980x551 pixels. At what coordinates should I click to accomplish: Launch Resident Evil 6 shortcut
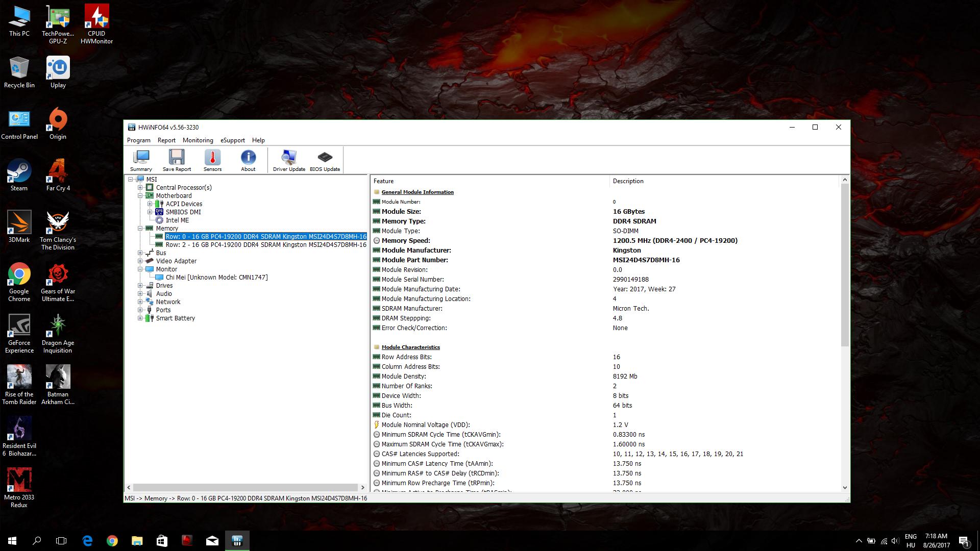point(19,437)
